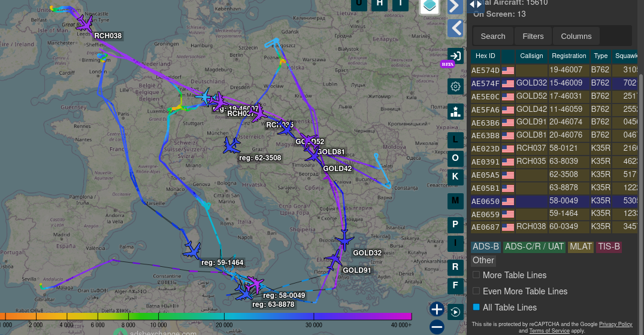Select table row AE05B1 63-8878
This screenshot has height=335, width=644.
pyautogui.click(x=555, y=188)
